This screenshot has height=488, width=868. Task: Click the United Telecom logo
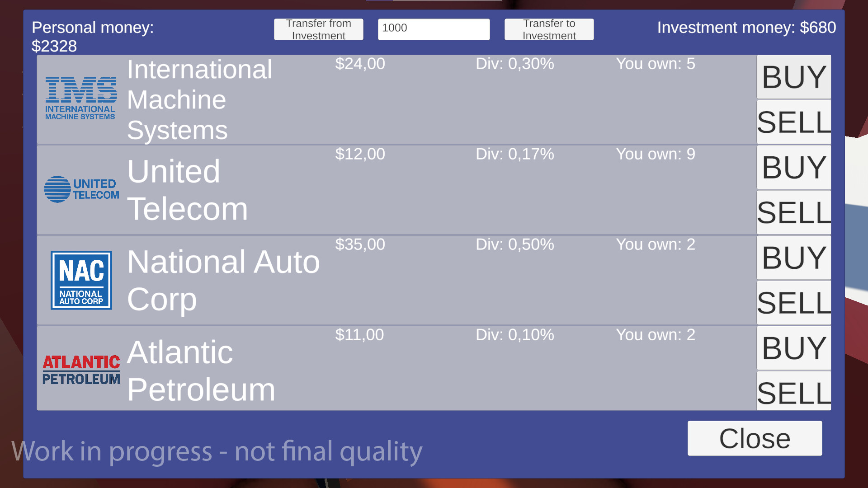coord(81,189)
